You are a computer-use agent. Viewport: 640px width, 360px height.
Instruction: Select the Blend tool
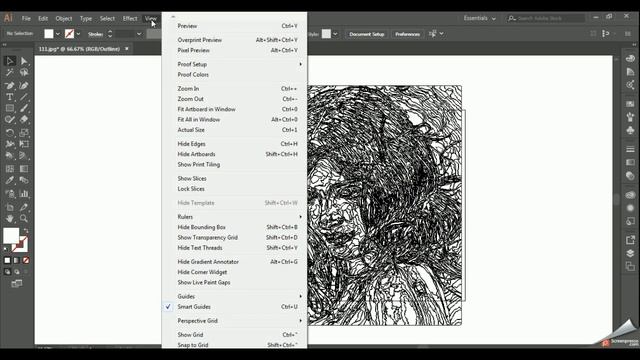pos(24,180)
